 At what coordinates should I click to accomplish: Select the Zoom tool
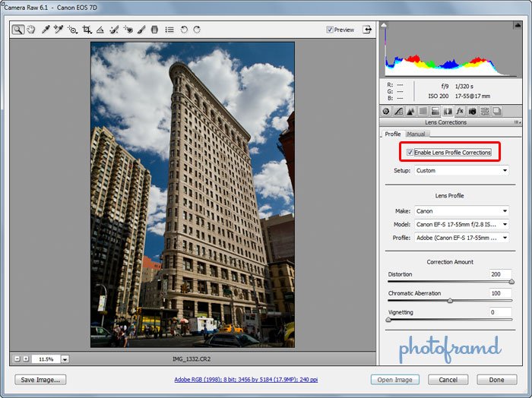(18, 30)
